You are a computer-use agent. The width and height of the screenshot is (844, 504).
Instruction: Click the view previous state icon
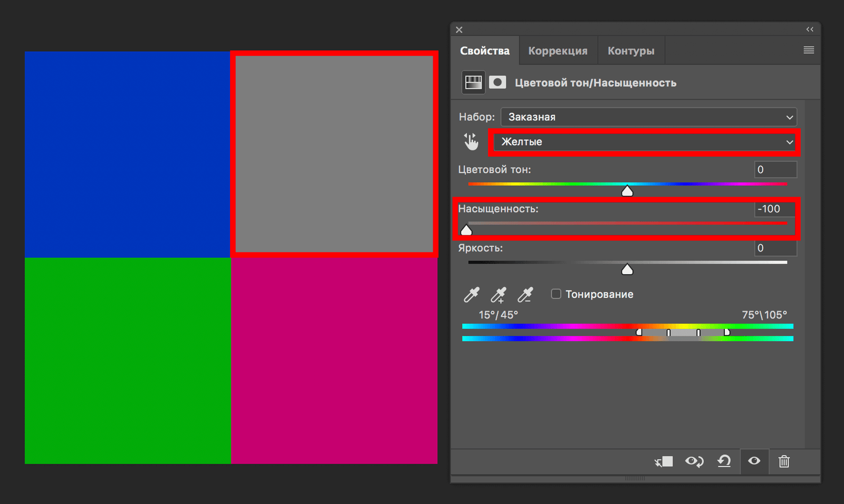[x=694, y=462]
